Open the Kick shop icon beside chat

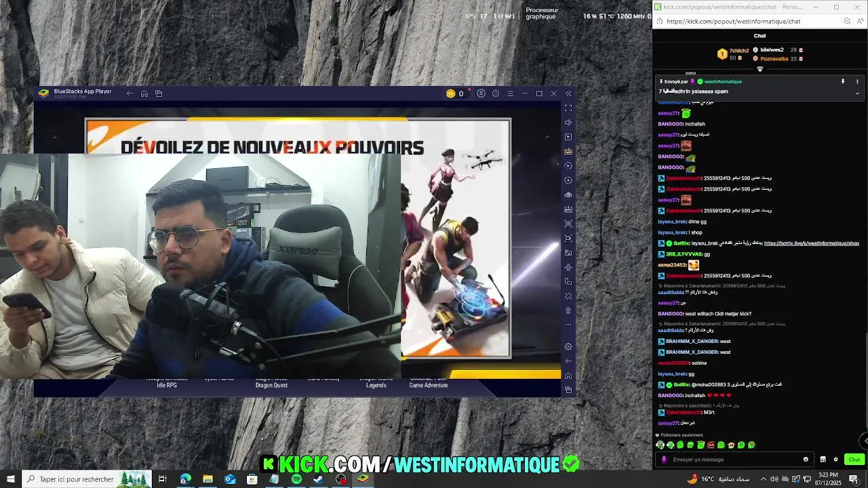823,460
